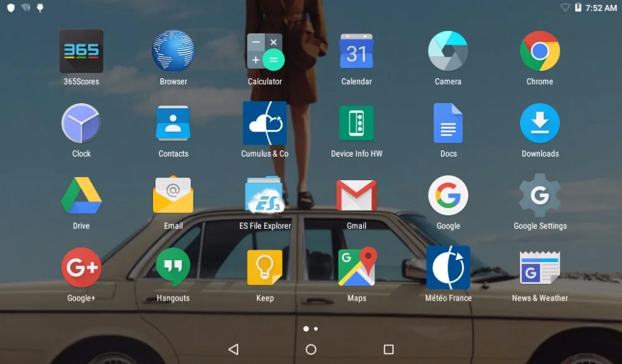
Task: Open Device Info HW
Action: (x=356, y=123)
